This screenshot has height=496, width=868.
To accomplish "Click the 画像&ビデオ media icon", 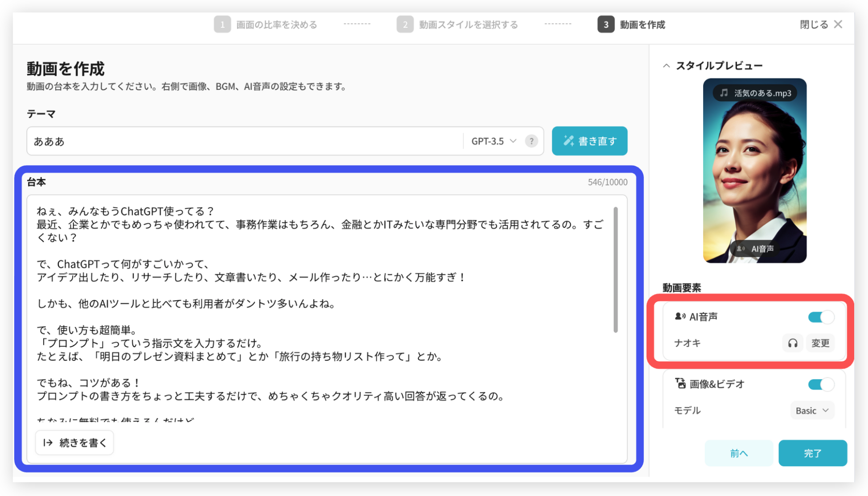I will point(680,383).
